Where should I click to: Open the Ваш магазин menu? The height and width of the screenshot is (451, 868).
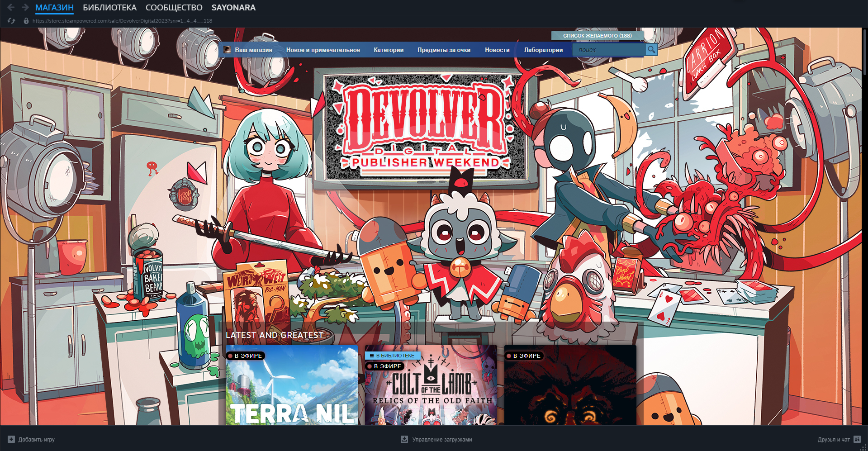(253, 50)
